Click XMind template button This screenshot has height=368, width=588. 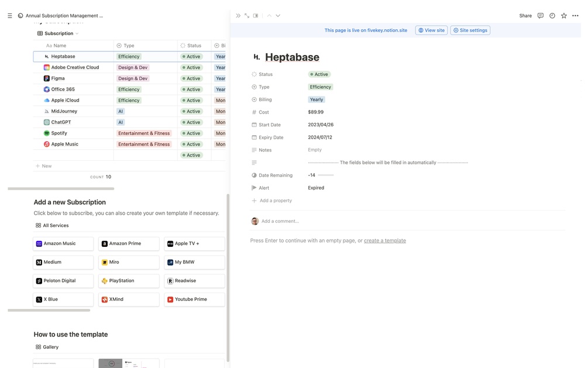129,300
